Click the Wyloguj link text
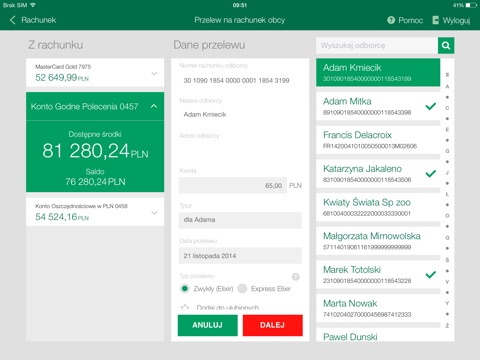 click(456, 20)
